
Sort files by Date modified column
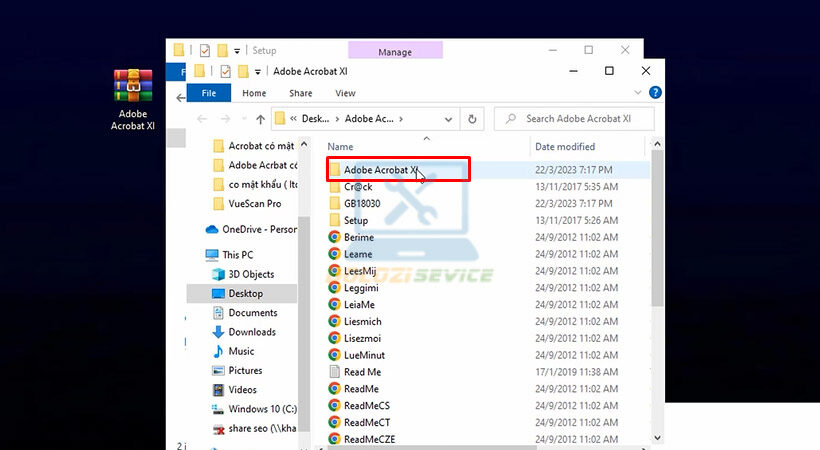coord(565,147)
